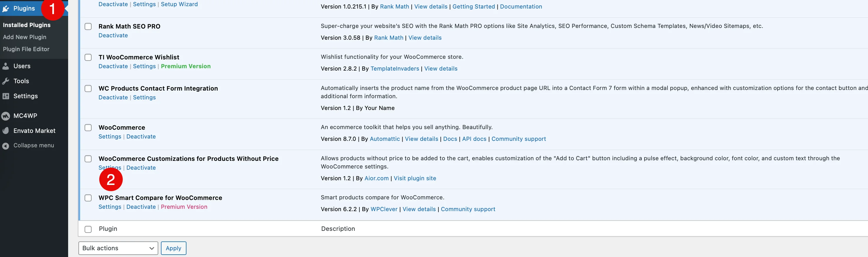View details for TI WooCommerce Wishlist
Viewport: 868px width, 257px height.
[441, 69]
